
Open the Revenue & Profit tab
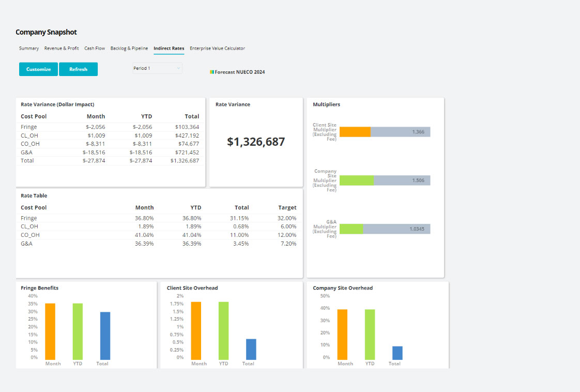click(x=62, y=49)
